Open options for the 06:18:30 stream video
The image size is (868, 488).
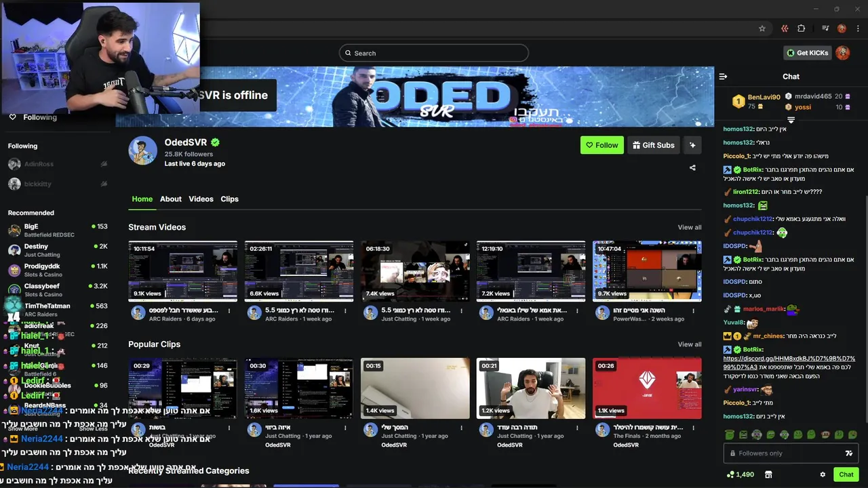point(461,311)
